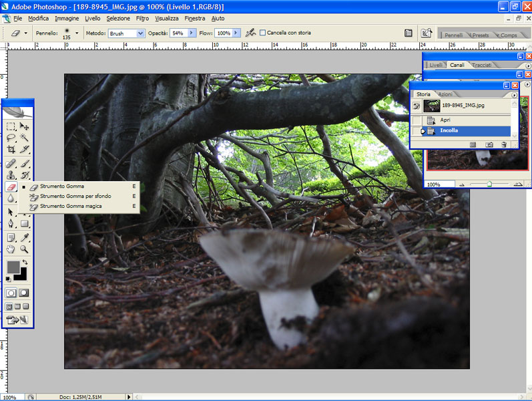Select the Clone Stamp tool

point(11,175)
